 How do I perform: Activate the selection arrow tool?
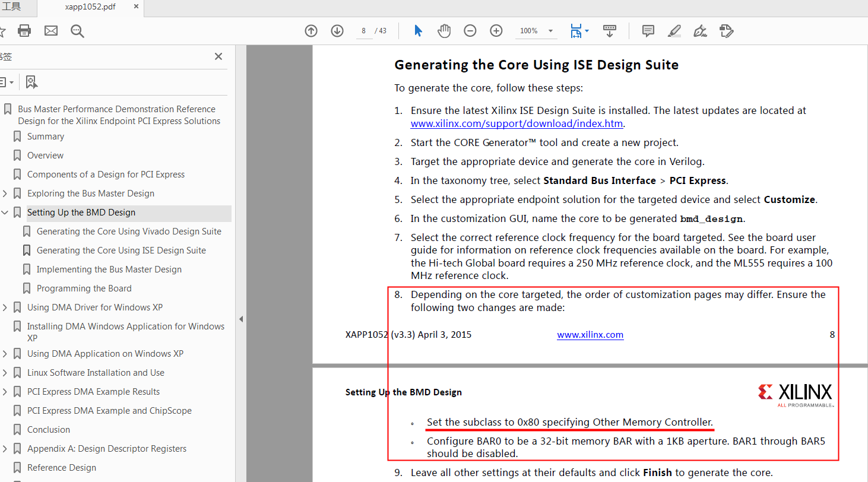(x=418, y=31)
